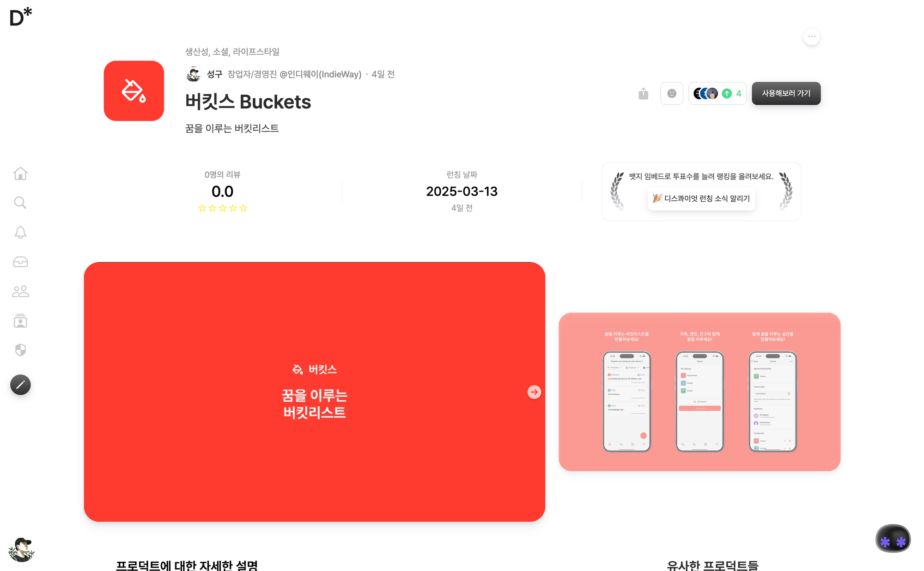Open the profile card icon in sidebar
The height and width of the screenshot is (571, 924).
tap(20, 321)
